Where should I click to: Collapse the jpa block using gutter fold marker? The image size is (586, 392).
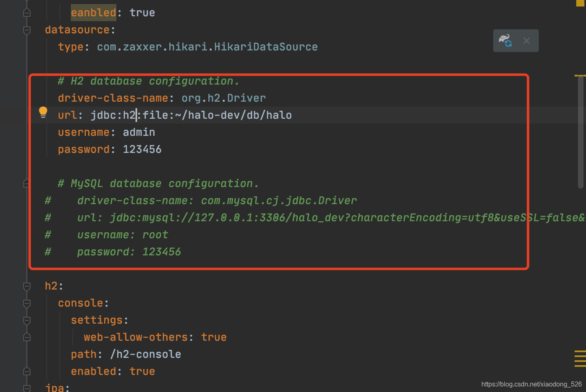point(27,388)
